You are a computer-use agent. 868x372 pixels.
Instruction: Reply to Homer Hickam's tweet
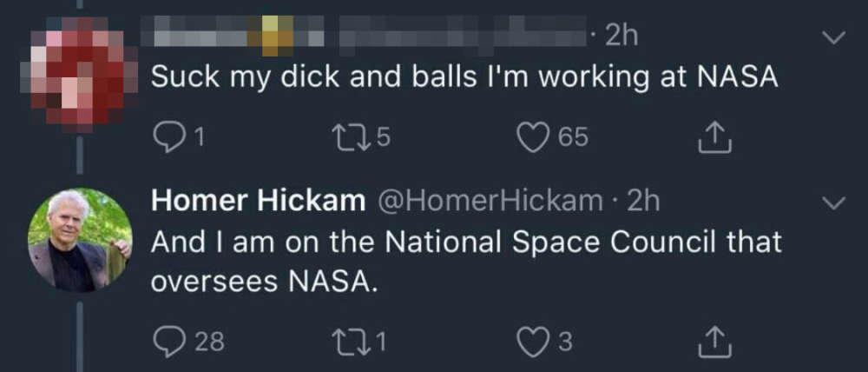click(168, 342)
